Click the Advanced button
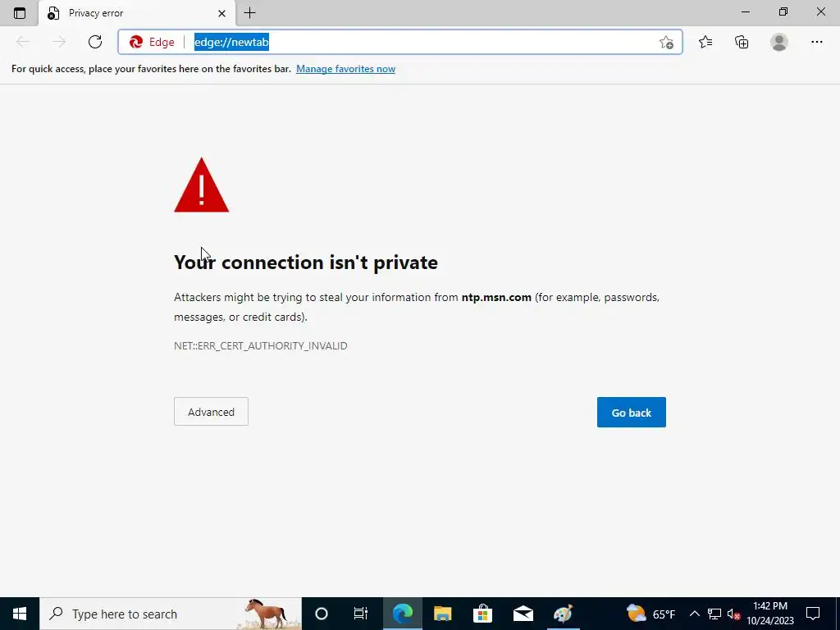The image size is (840, 630). [211, 412]
